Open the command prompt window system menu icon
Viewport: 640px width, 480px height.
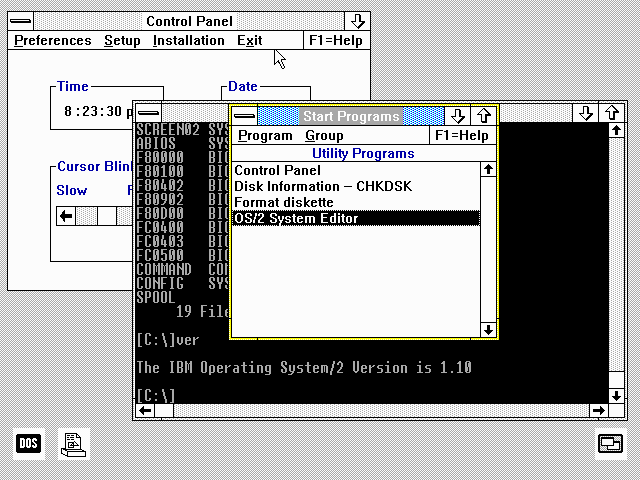(x=148, y=112)
